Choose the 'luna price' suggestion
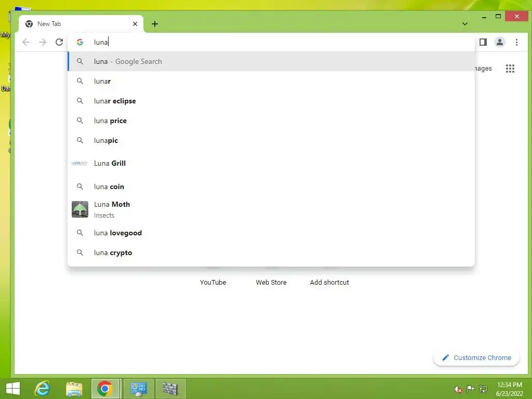Viewport: 532px width, 399px height. click(x=271, y=121)
